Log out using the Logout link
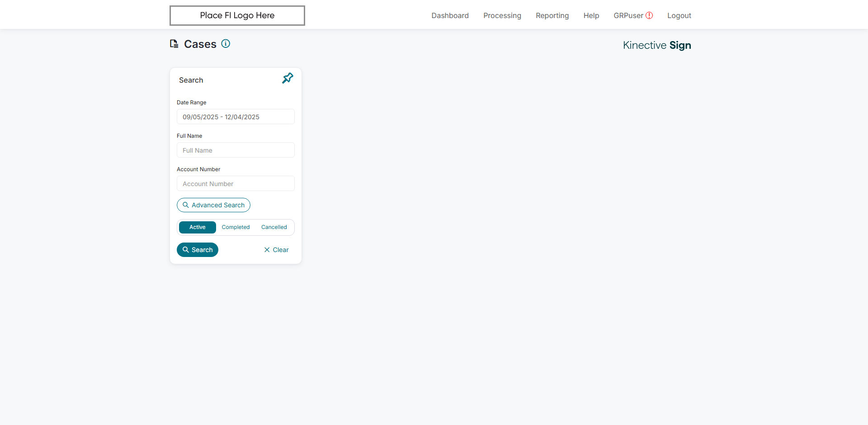 [679, 15]
